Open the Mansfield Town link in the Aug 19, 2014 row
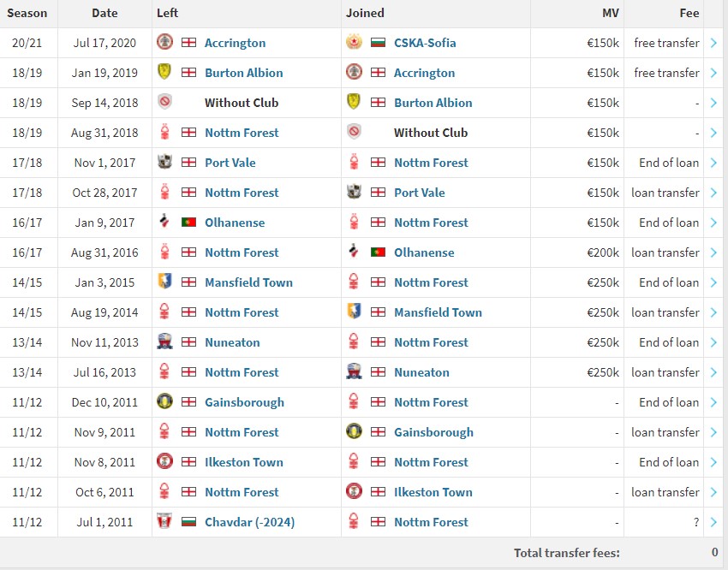The width and height of the screenshot is (728, 570). (x=438, y=312)
